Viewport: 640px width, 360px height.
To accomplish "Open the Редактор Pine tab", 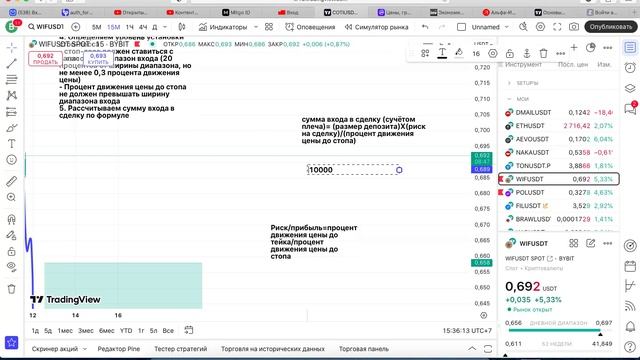I will (x=119, y=349).
